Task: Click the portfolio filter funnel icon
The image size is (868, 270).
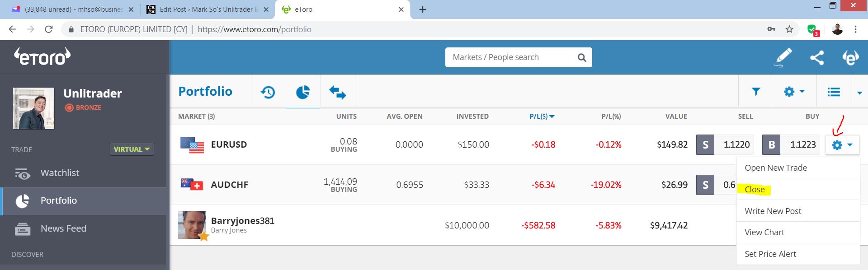Action: coord(756,92)
